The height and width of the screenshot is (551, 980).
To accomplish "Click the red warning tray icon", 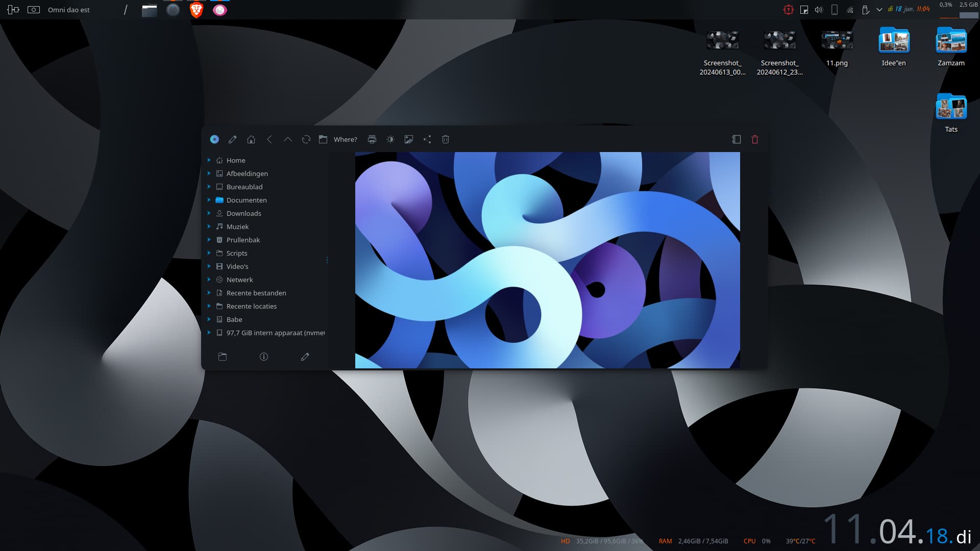I will tap(789, 10).
